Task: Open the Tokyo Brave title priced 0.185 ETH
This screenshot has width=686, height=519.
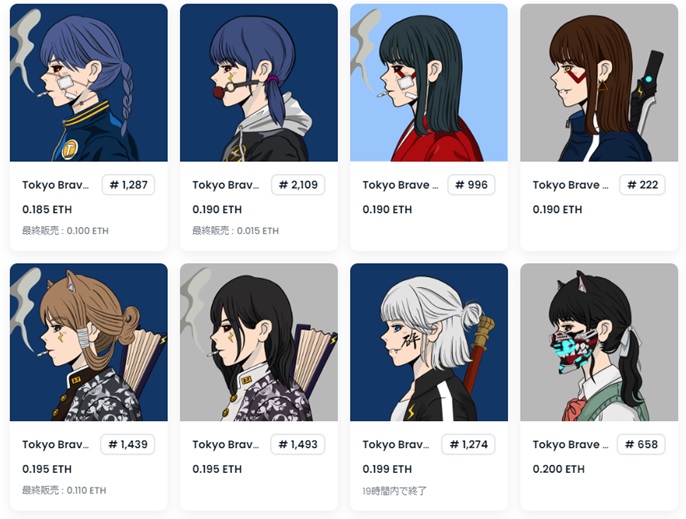Action: pos(56,185)
